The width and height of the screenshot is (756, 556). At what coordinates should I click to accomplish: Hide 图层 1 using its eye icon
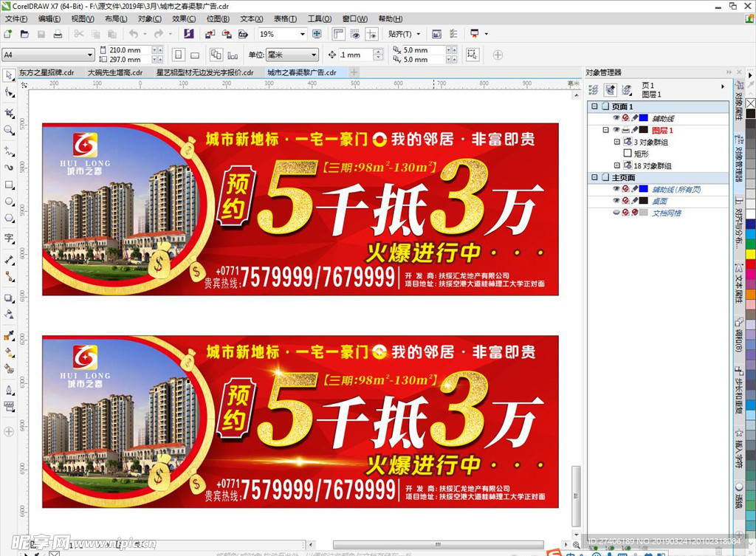pyautogui.click(x=616, y=130)
